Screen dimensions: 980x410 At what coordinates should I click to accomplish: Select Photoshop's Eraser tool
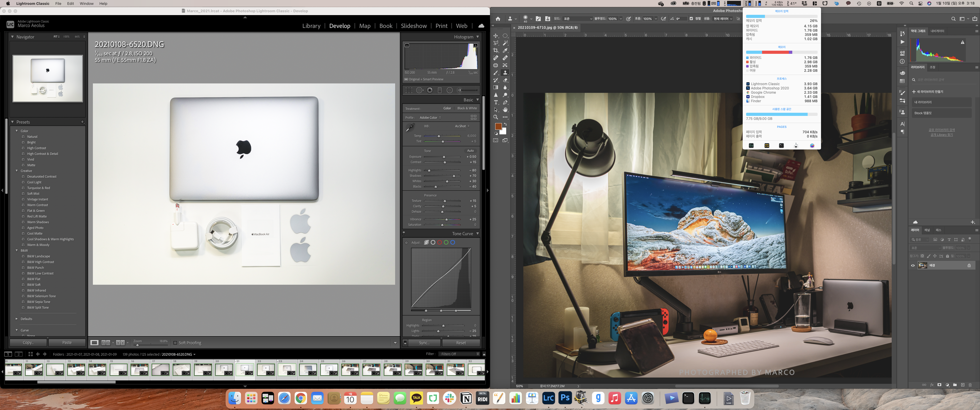(x=505, y=80)
